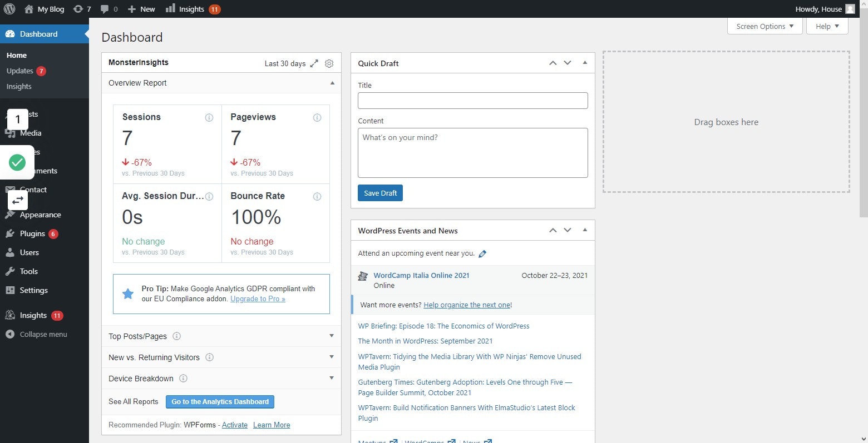Click the Howdy, House user avatar
This screenshot has height=443, width=868.
(x=850, y=9)
